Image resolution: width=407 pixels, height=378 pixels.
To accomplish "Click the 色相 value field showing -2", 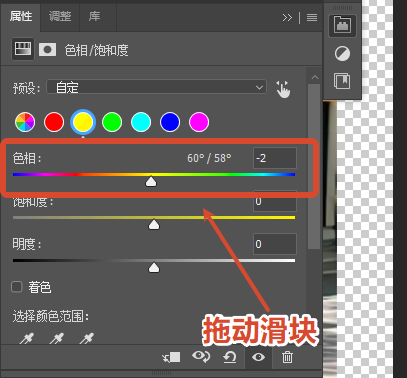I will [275, 158].
